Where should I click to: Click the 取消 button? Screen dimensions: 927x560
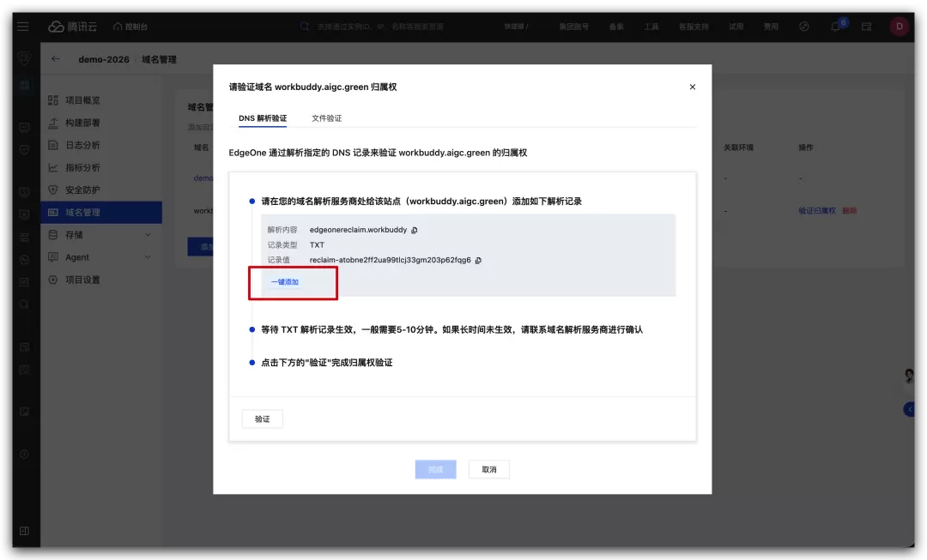[x=489, y=470]
